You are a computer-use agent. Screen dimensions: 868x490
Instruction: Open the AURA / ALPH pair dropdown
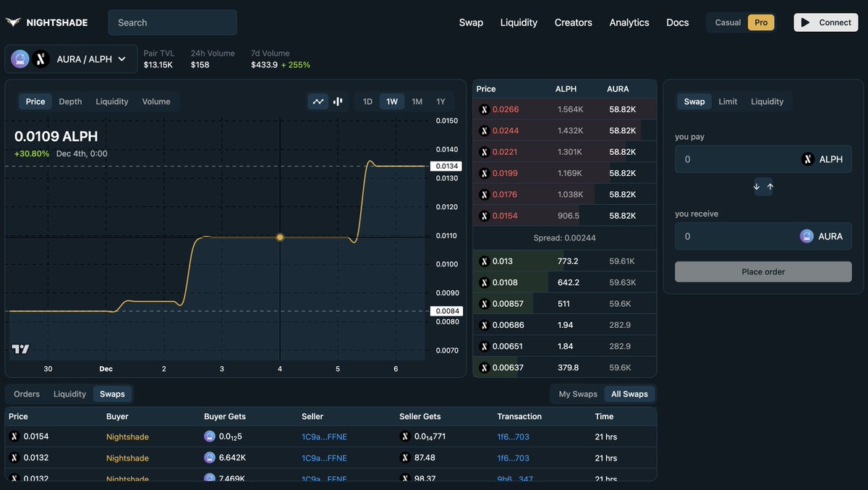pyautogui.click(x=71, y=59)
